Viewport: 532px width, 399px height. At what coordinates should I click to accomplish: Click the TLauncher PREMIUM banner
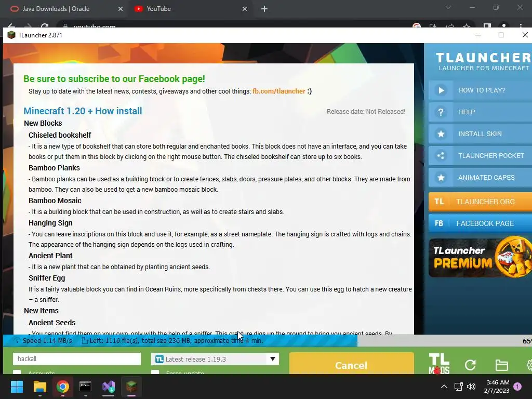pos(480,258)
